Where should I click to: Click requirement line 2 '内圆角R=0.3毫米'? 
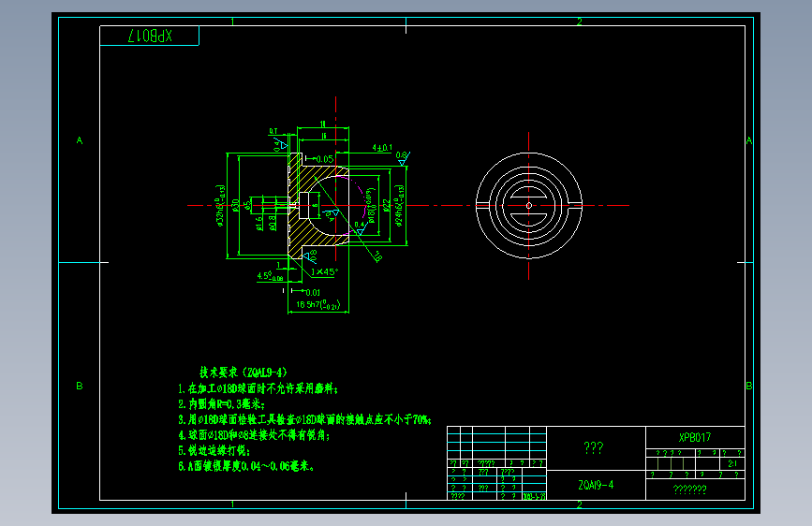point(222,403)
